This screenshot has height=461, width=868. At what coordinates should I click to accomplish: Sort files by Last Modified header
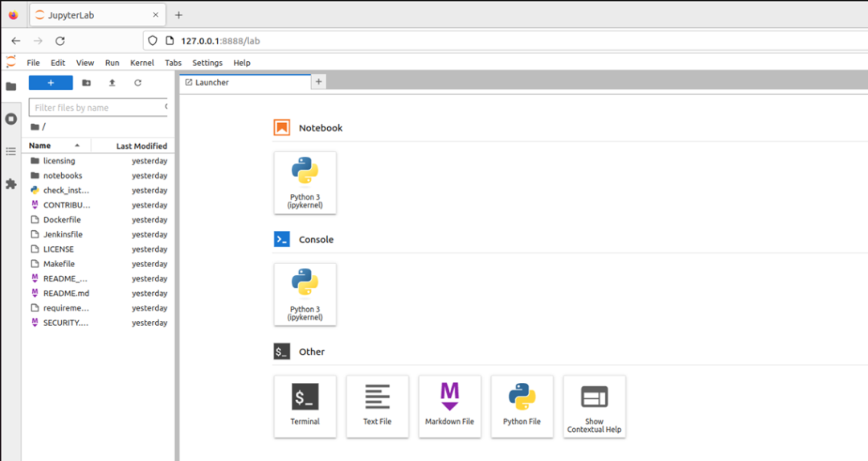pyautogui.click(x=133, y=146)
